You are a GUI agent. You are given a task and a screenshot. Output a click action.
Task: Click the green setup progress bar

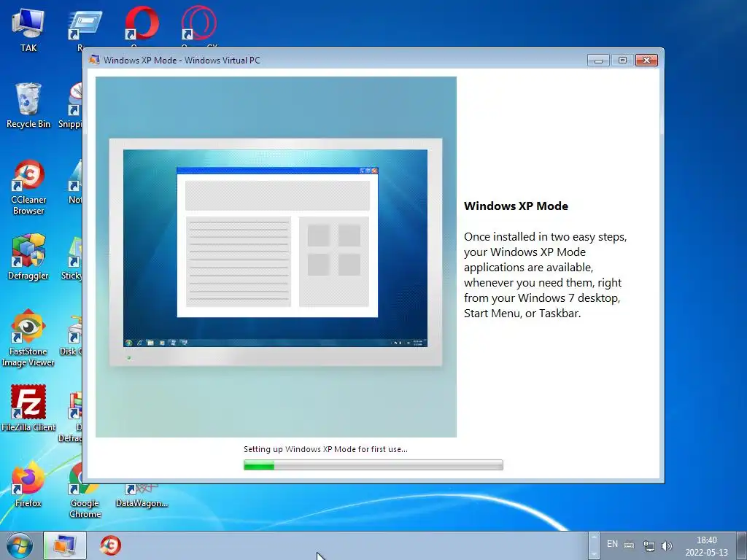coord(373,464)
